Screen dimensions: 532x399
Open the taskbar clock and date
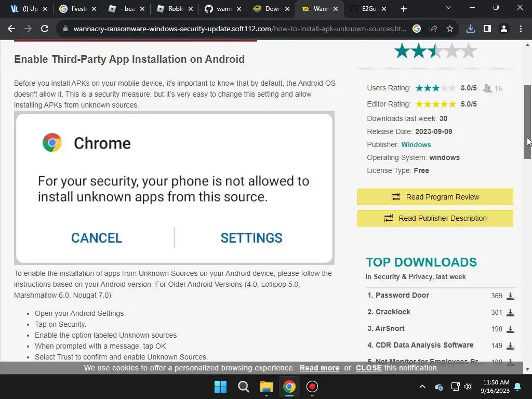pyautogui.click(x=495, y=387)
